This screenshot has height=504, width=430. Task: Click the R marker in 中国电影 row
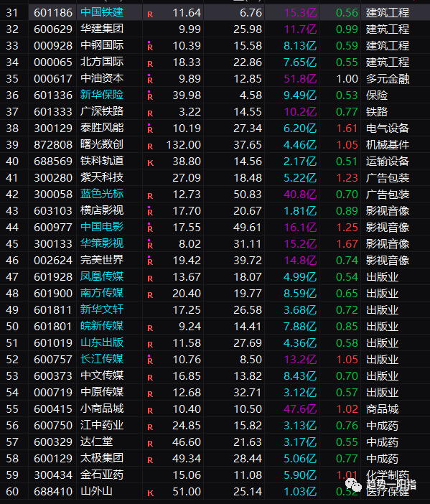point(150,228)
